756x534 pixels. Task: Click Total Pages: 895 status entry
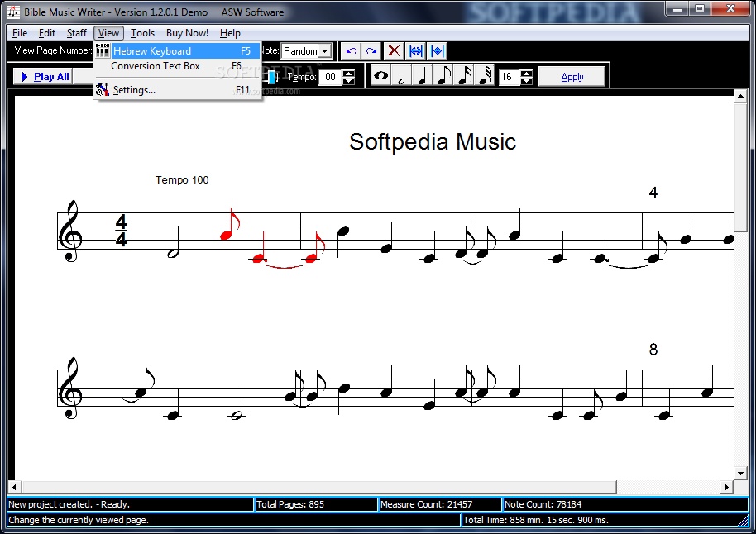315,504
